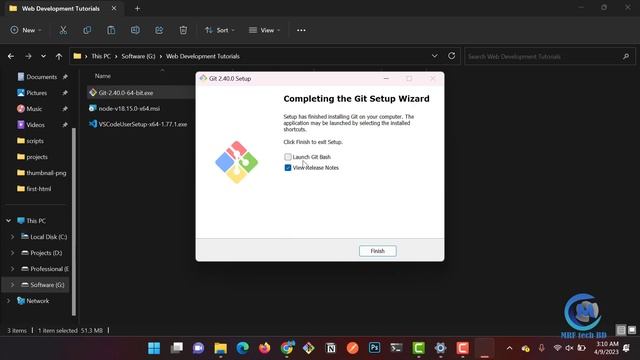Open the New dropdown in Explorer
Viewport: 640px width, 360px height.
26,30
